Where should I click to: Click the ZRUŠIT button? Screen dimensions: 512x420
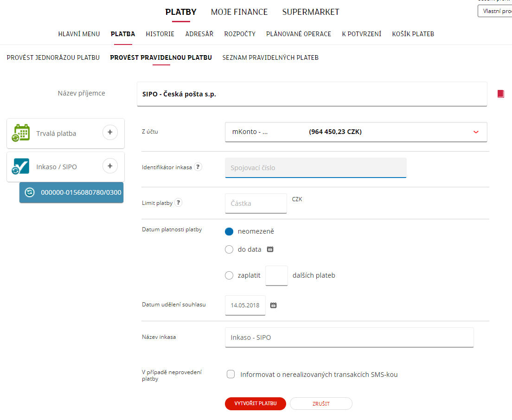click(x=321, y=404)
